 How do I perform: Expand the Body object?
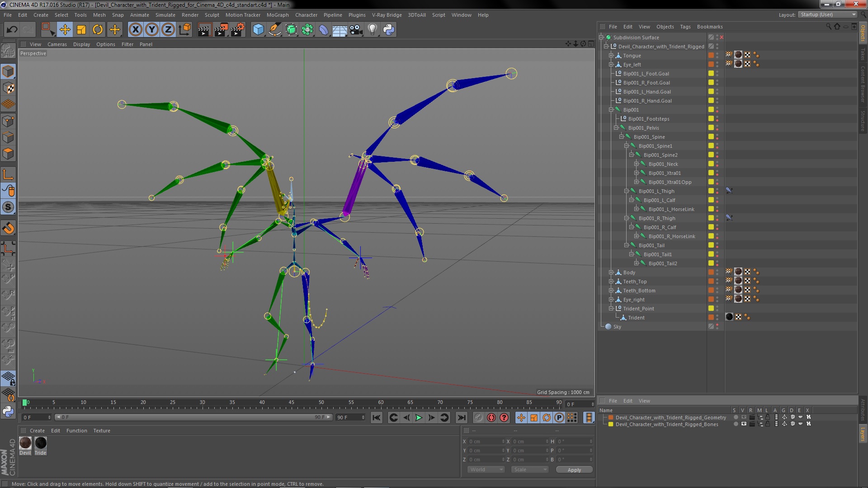(x=611, y=272)
